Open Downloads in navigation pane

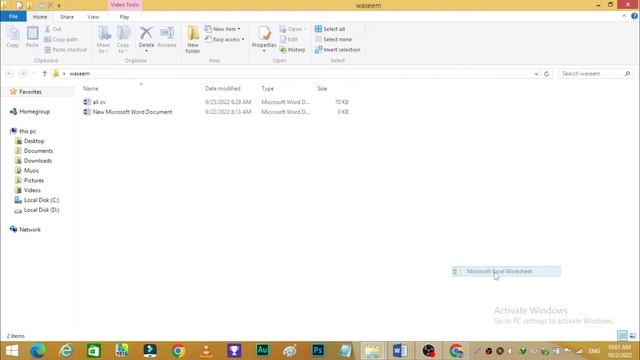tap(38, 160)
